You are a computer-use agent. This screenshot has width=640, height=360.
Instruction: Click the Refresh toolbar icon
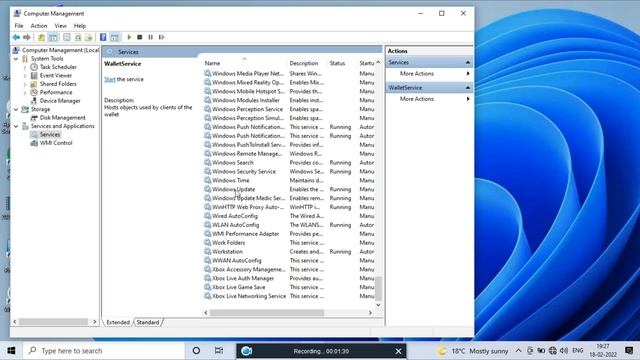(x=78, y=37)
